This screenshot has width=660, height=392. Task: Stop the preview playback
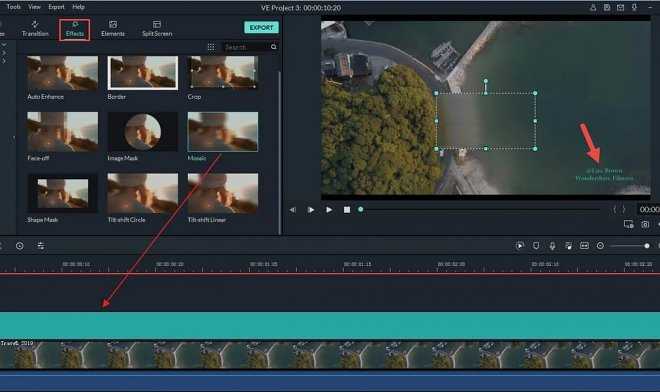tap(347, 210)
